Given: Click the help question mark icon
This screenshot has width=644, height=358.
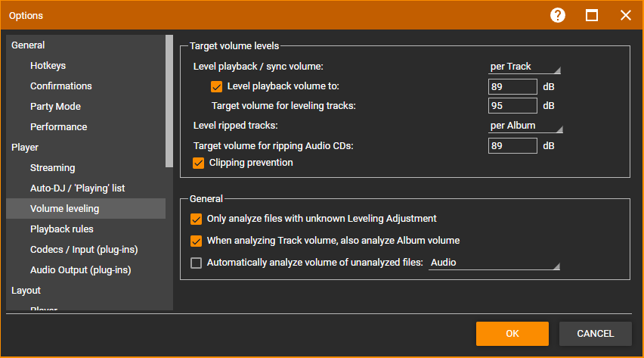Looking at the screenshot, I should click(558, 15).
